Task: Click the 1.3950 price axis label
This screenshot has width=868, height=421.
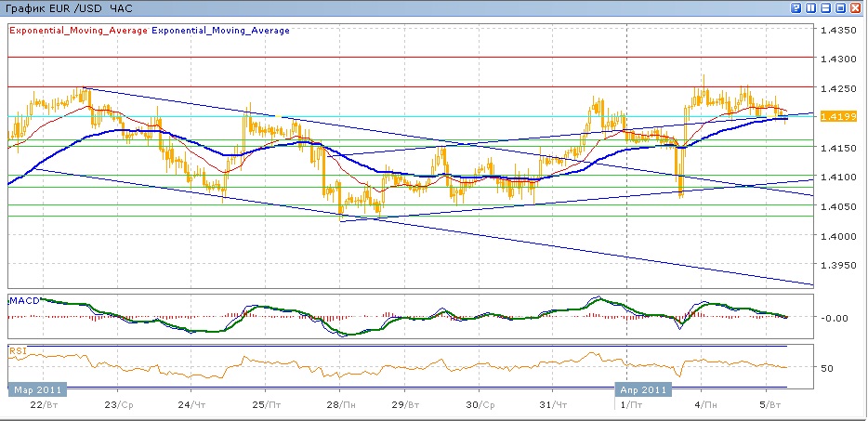Action: (x=836, y=266)
